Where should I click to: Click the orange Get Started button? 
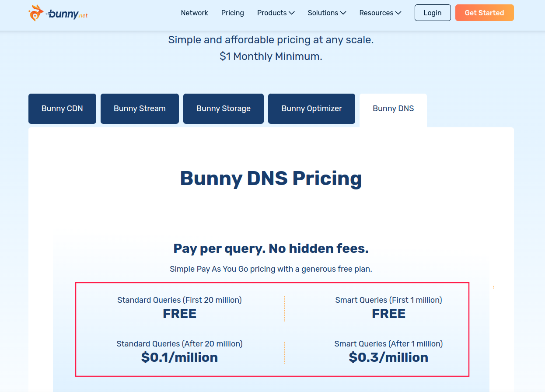click(484, 13)
